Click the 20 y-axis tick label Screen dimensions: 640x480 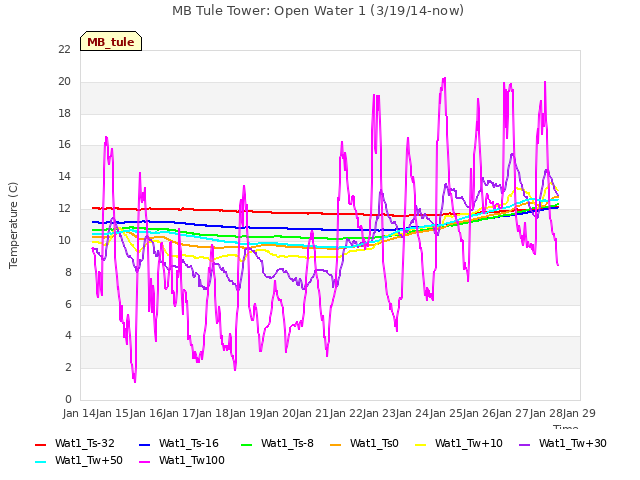tap(64, 82)
